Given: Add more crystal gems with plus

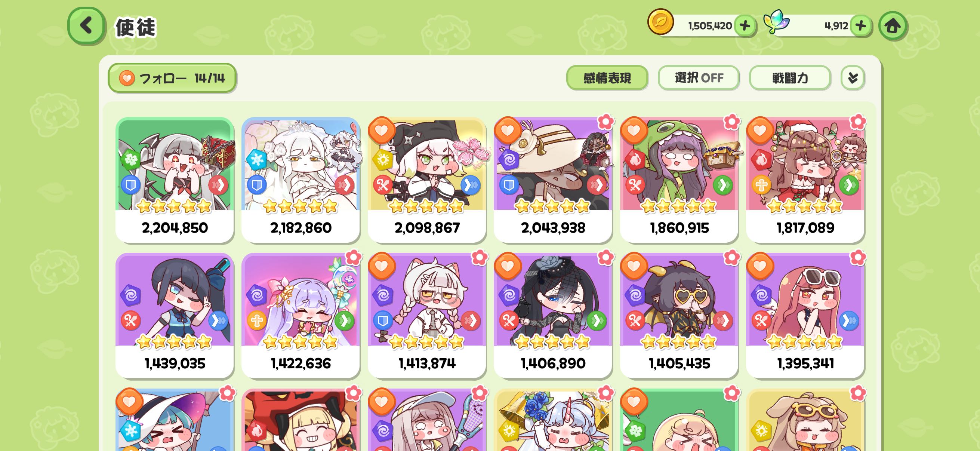Looking at the screenshot, I should coord(860,26).
